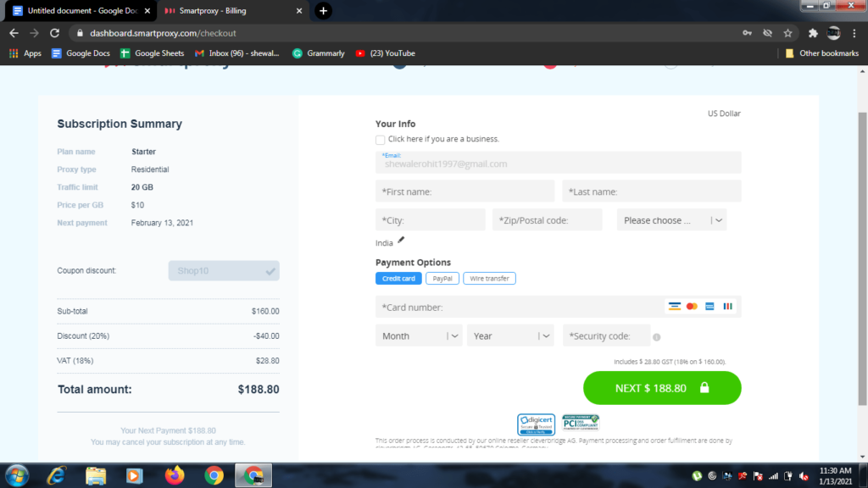868x488 pixels.
Task: Switch to the Untitled document Google Docs tab
Action: 81,10
